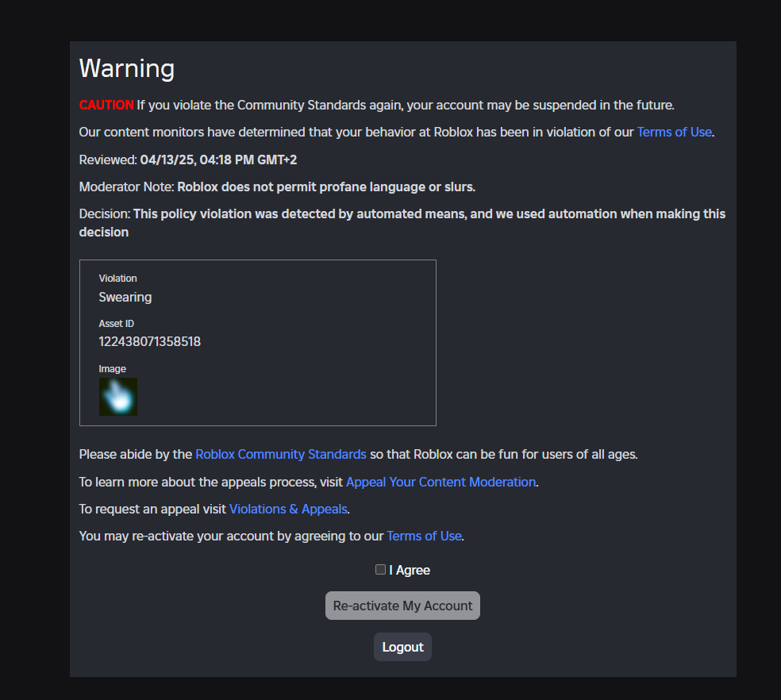Click the Swearing violation value

pos(125,298)
